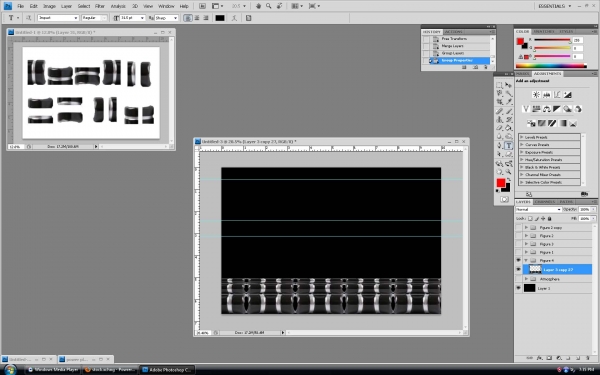
Task: Select the Lasso tool
Action: click(x=499, y=93)
